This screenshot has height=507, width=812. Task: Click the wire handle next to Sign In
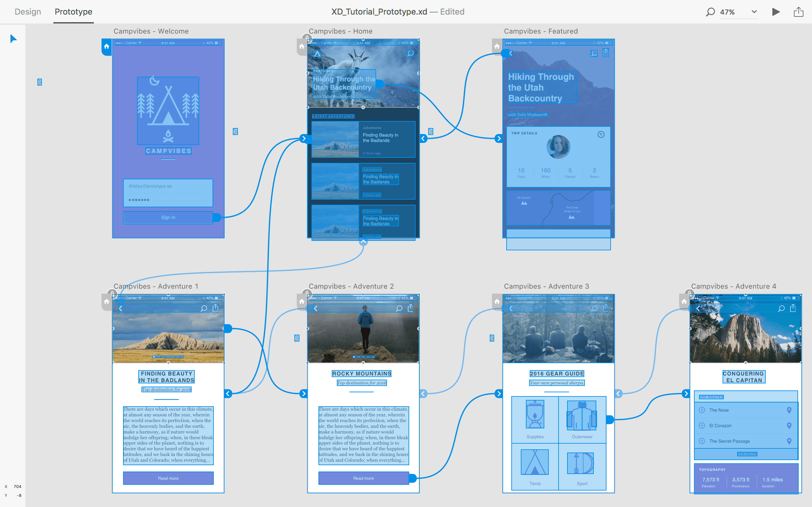pyautogui.click(x=217, y=217)
